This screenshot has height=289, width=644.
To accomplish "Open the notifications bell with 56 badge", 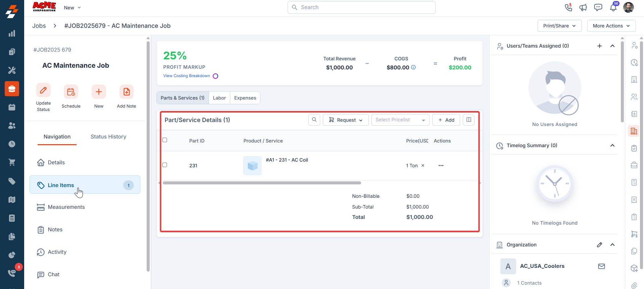I will click(613, 7).
